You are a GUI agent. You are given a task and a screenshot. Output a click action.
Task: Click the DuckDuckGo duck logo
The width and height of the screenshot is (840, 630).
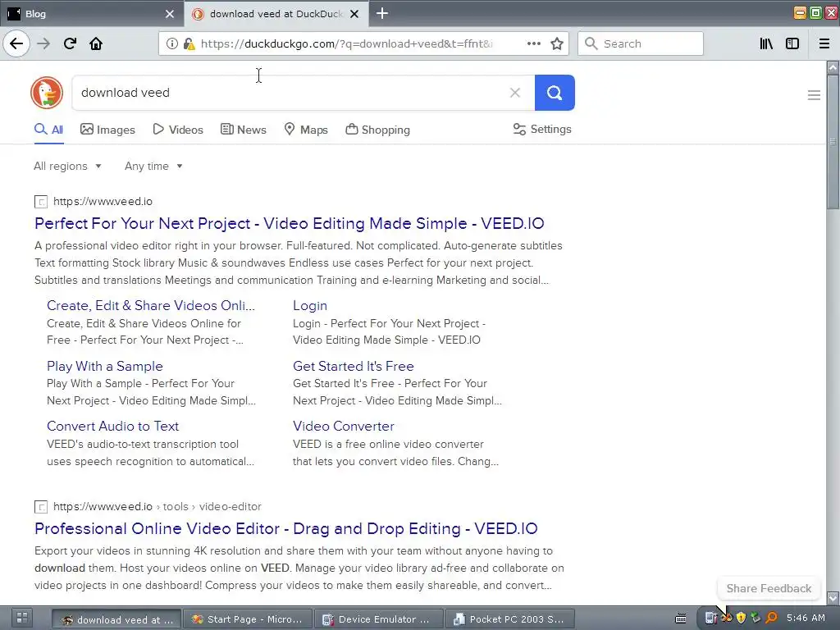pos(47,93)
